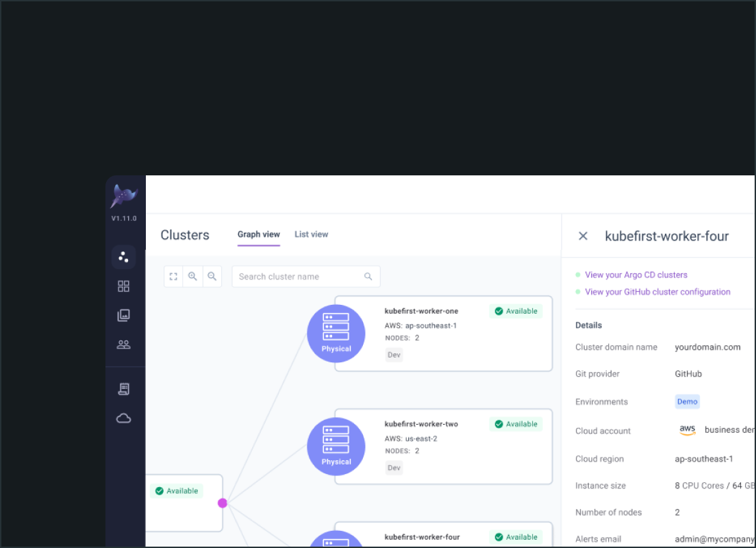Click the fit-to-screen graph button
The height and width of the screenshot is (548, 756).
173,277
